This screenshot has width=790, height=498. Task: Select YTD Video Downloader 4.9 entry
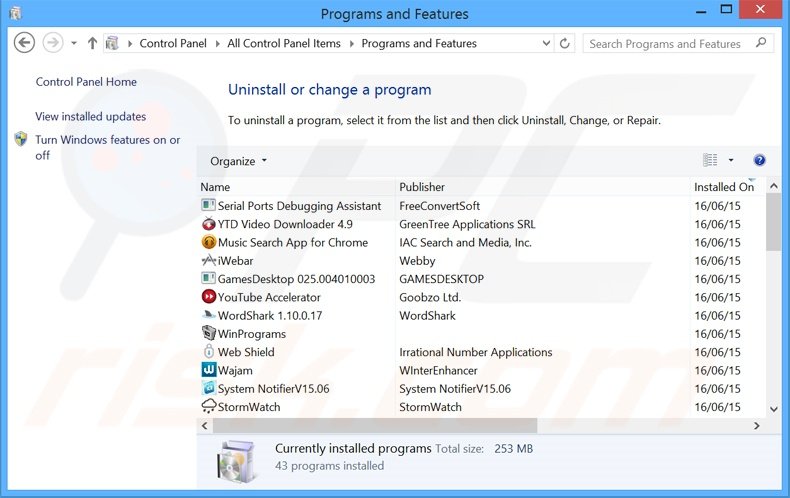click(285, 224)
